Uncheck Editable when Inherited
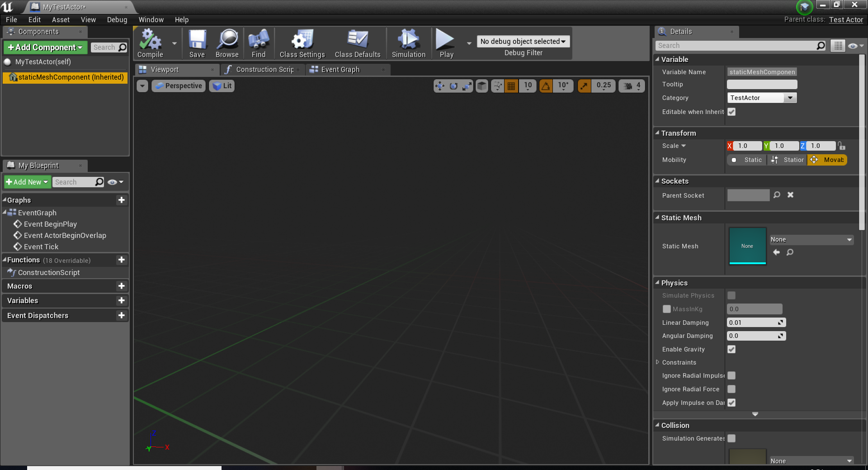 (731, 112)
